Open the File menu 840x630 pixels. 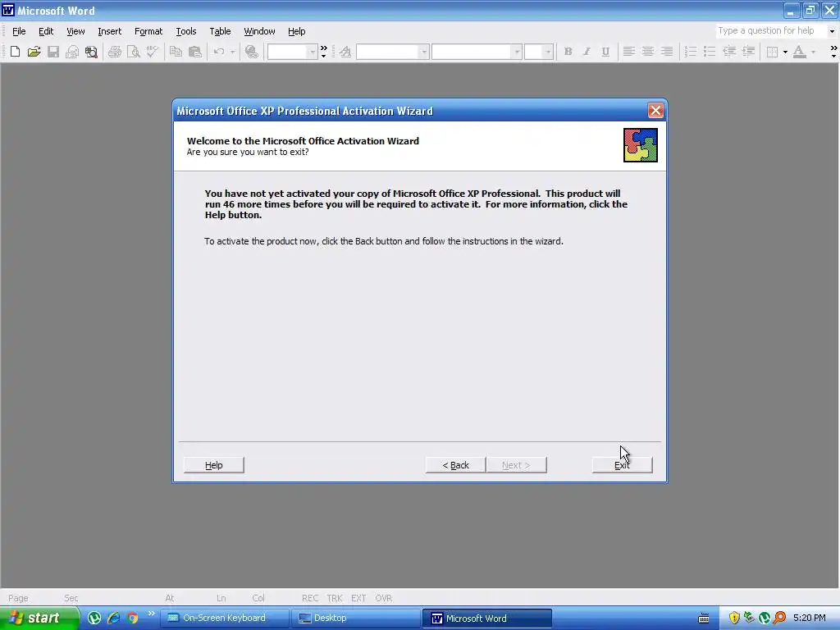point(19,31)
